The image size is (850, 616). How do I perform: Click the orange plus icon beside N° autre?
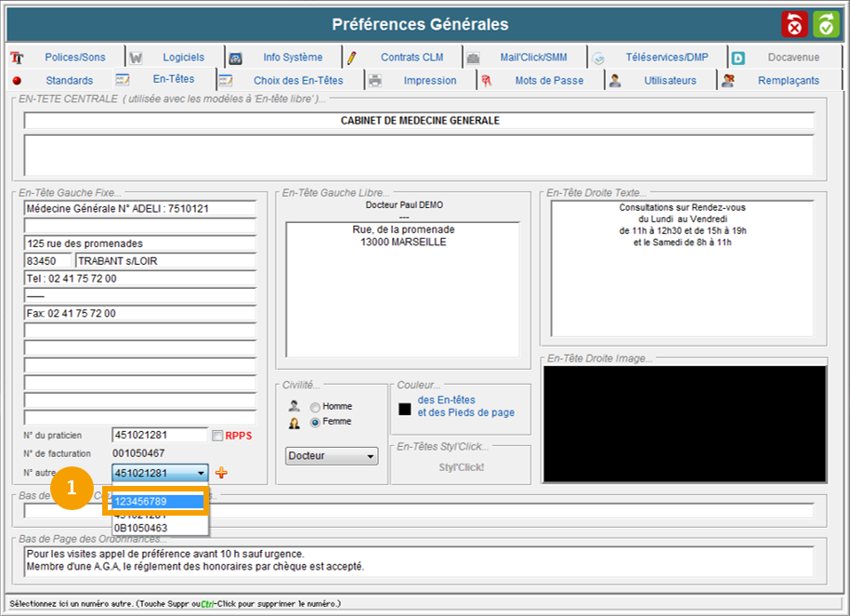221,473
